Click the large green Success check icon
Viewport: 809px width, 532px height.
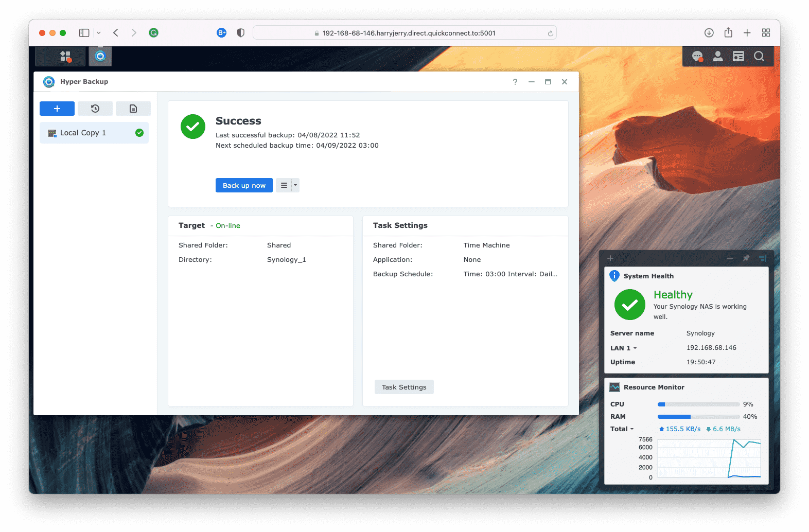(x=193, y=127)
